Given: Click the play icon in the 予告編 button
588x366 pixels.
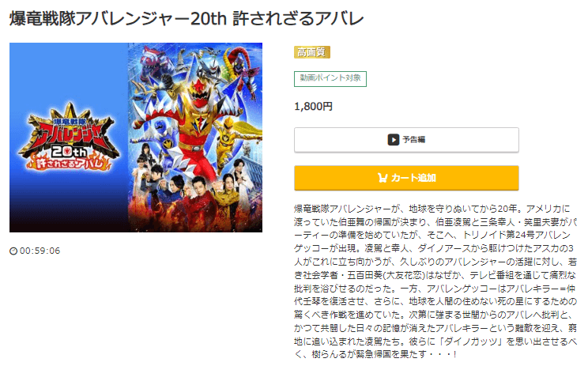Looking at the screenshot, I should pos(393,140).
